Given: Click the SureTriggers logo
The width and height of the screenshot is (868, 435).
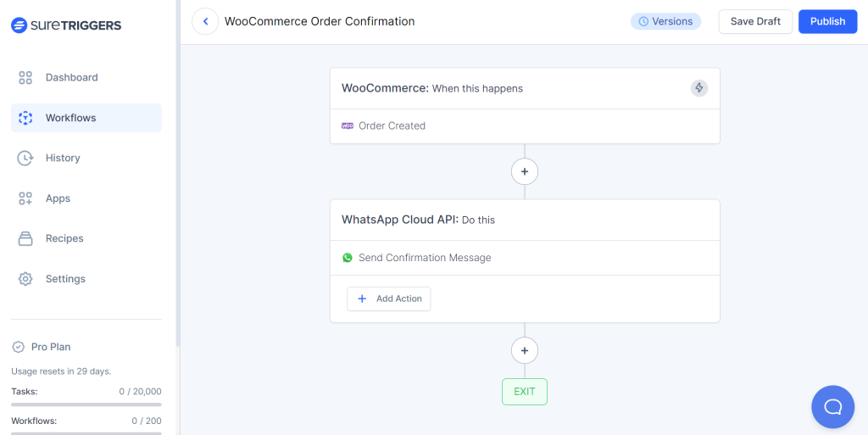Looking at the screenshot, I should (66, 25).
